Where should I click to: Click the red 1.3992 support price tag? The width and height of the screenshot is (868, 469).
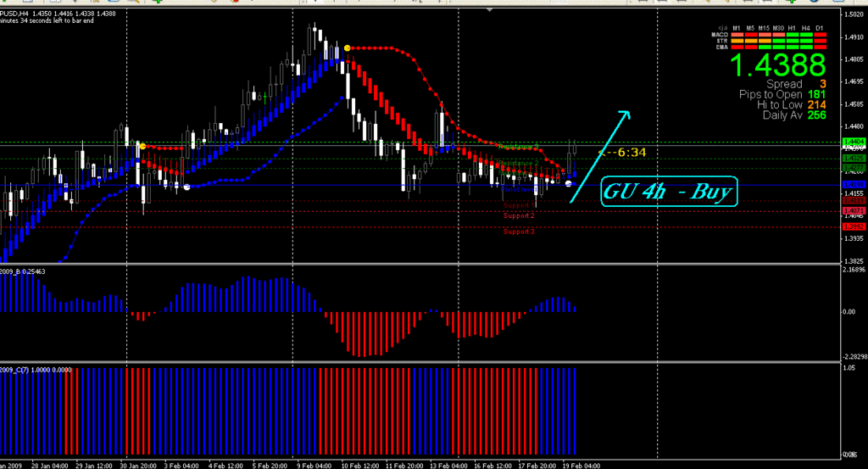[x=853, y=226]
